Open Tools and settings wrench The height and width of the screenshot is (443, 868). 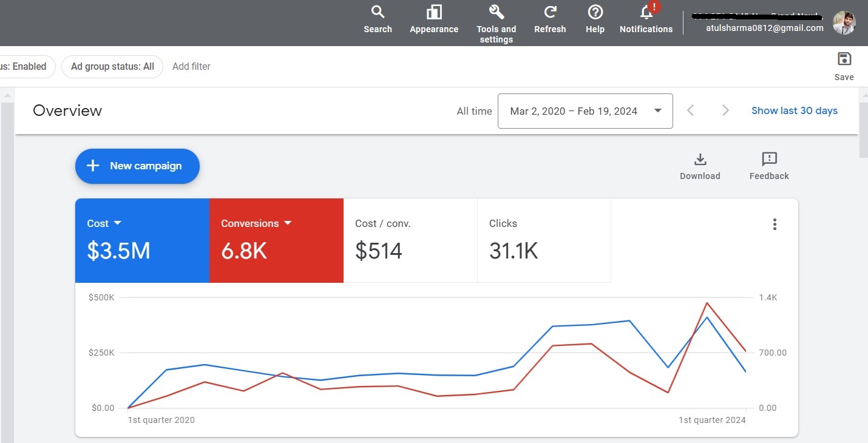pos(496,13)
